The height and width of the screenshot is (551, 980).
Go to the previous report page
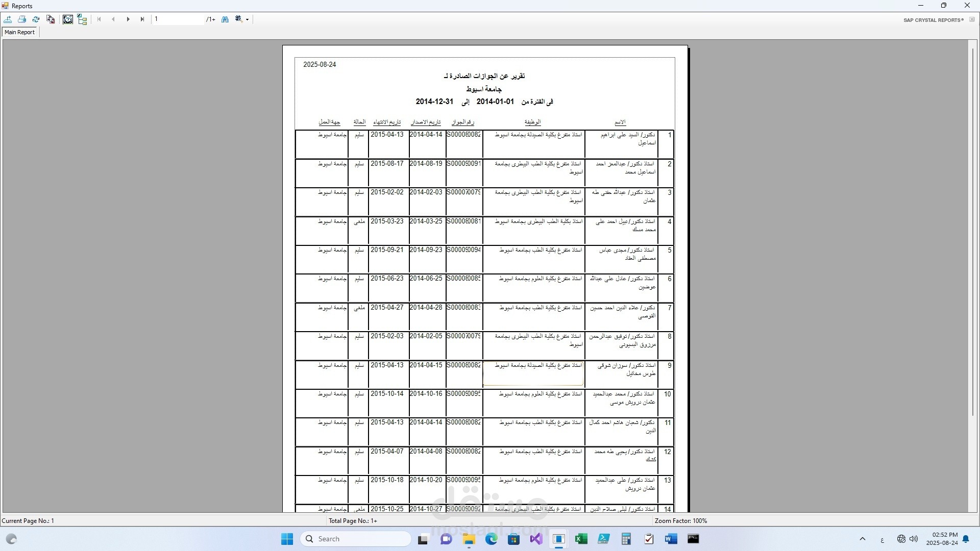point(113,19)
